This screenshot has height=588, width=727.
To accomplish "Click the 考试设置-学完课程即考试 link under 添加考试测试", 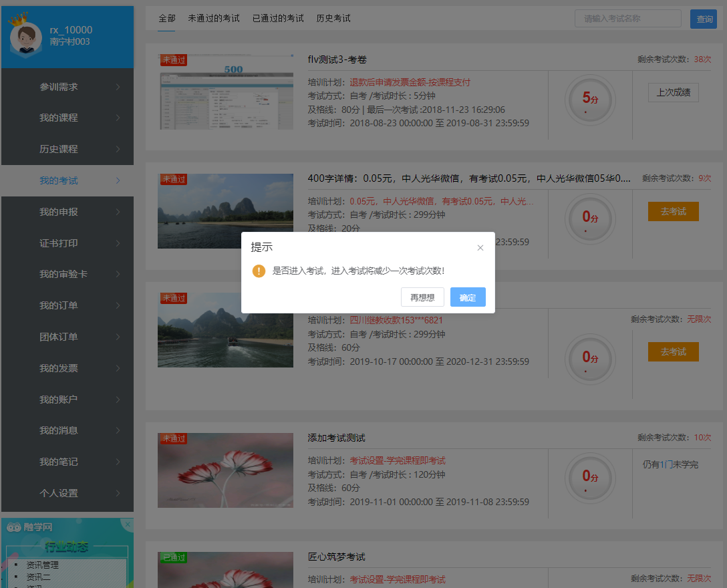I will tap(398, 460).
